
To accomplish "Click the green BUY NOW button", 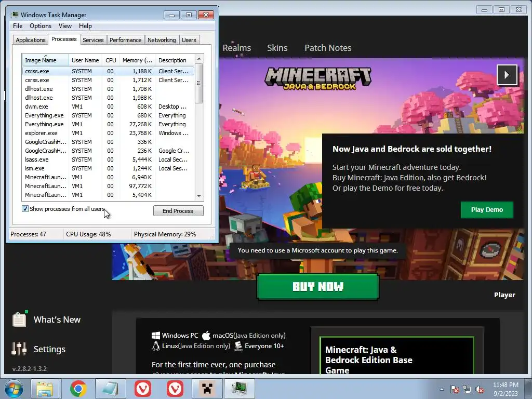I will (x=318, y=287).
